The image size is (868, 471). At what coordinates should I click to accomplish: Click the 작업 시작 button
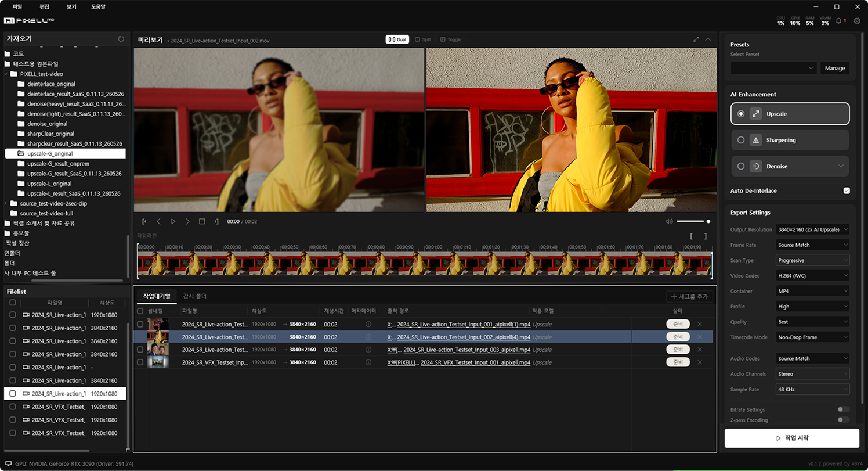[791, 438]
